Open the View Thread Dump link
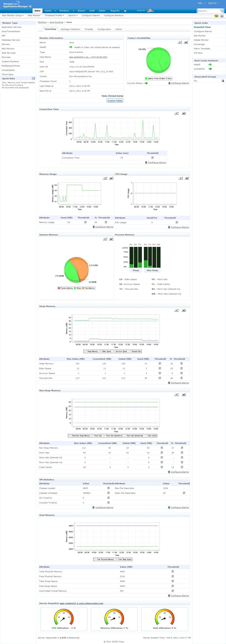This screenshot has height=644, width=226. 112,96
